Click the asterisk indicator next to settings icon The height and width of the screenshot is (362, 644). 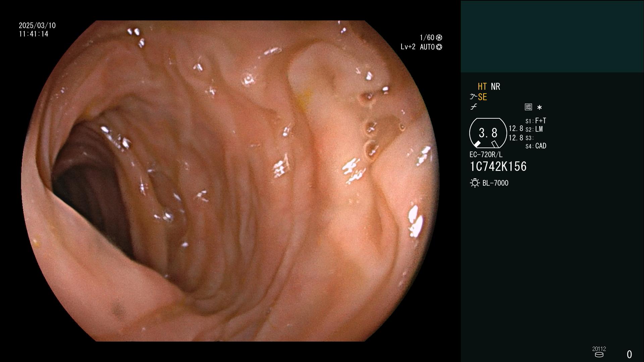tap(539, 107)
